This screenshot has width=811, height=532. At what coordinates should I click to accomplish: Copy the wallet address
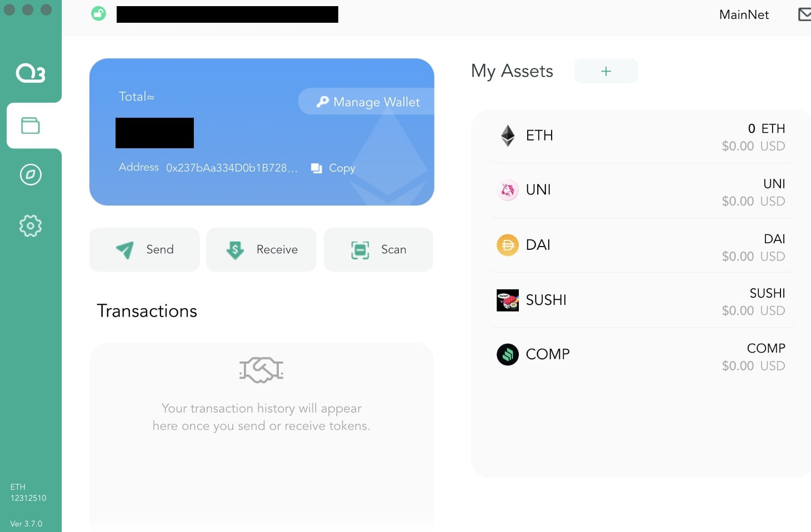coord(333,168)
